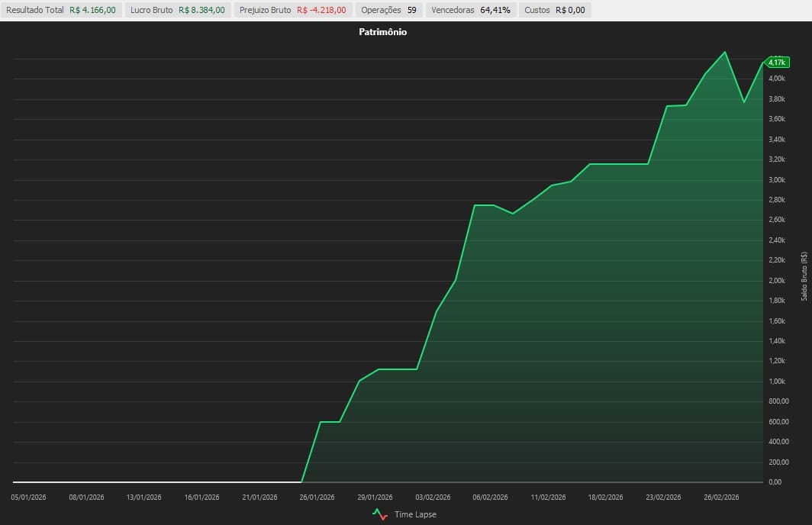Click the equity curve peak near 26/02
The width and height of the screenshot is (812, 525).
coord(723,52)
